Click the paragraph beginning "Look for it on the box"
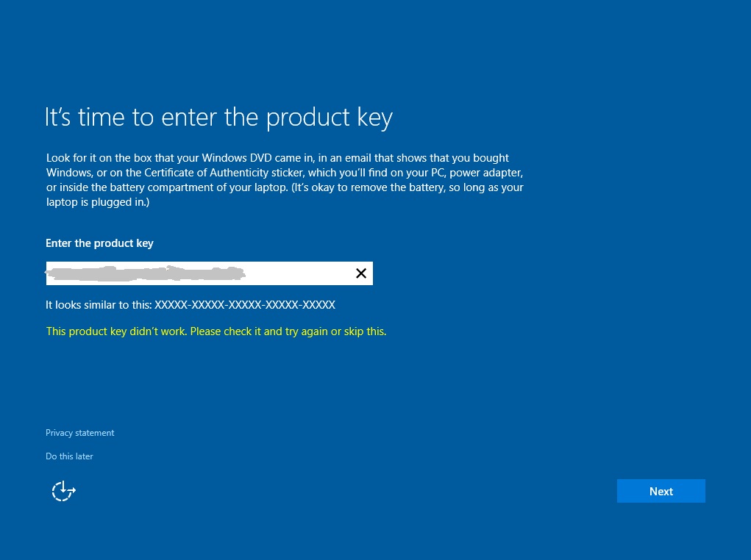This screenshot has height=560, width=751. [x=285, y=180]
